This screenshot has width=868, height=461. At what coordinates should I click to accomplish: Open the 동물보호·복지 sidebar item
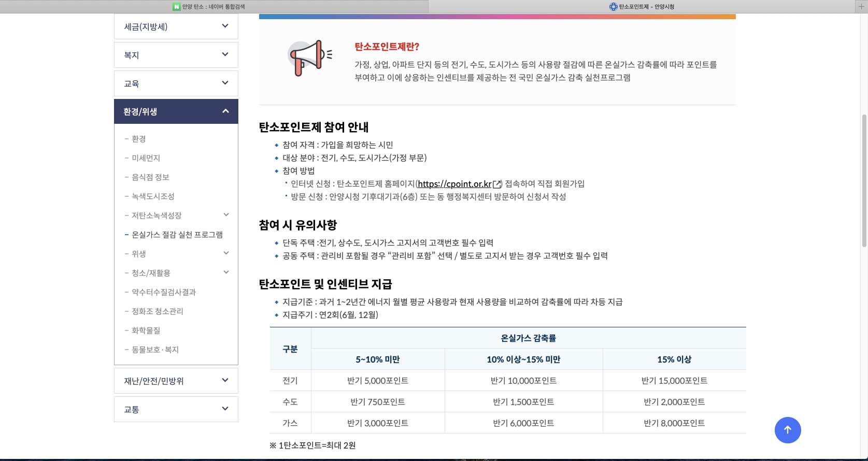pyautogui.click(x=155, y=350)
